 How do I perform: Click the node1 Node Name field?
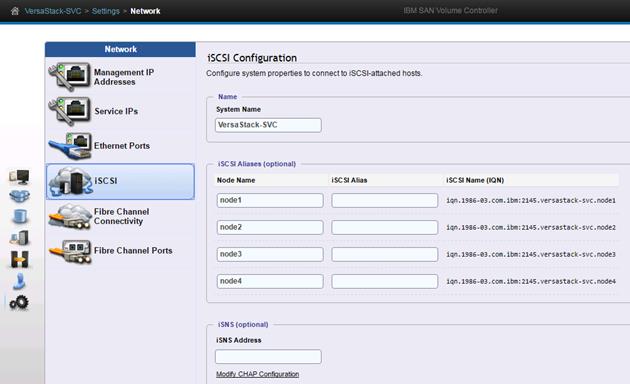click(270, 200)
